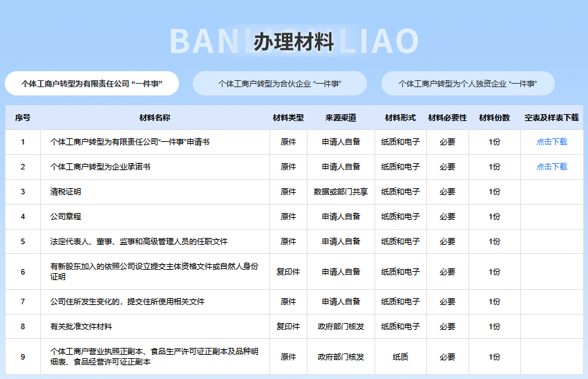This screenshot has height=379, width=588.
Task: Click the 空表及样表下载 column header
Action: tap(551, 118)
